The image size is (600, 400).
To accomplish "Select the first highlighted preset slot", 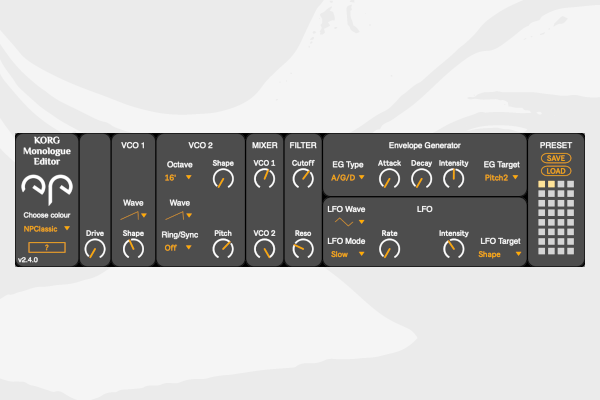I will [539, 185].
